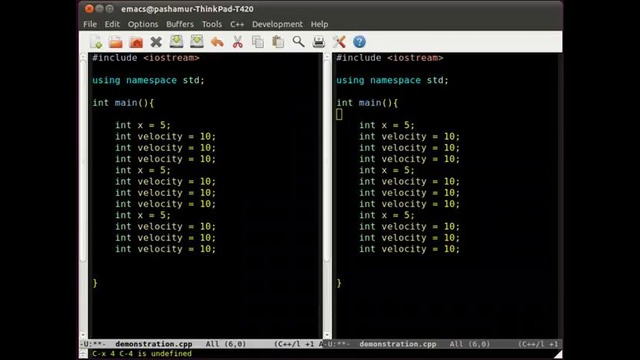Click "(C++/l +1" mode indicator in right mode line
The image size is (640, 360).
click(538, 344)
